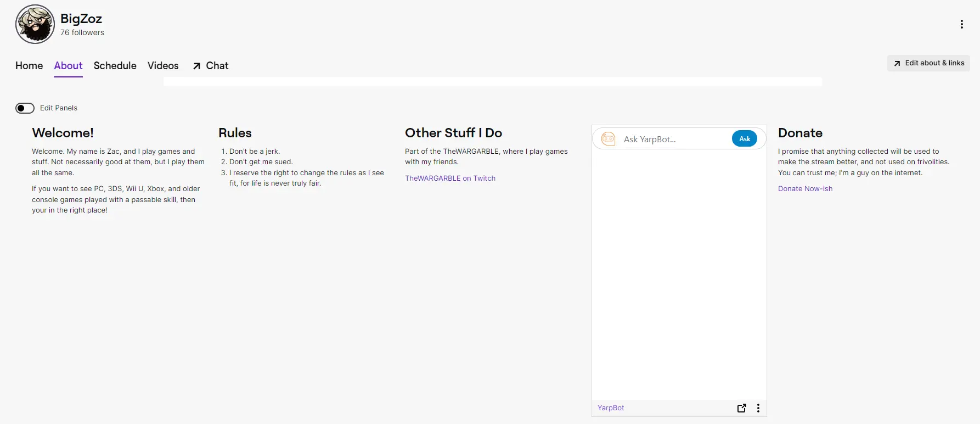Click the Other Stuff I Do heading
This screenshot has height=424, width=980.
(453, 133)
